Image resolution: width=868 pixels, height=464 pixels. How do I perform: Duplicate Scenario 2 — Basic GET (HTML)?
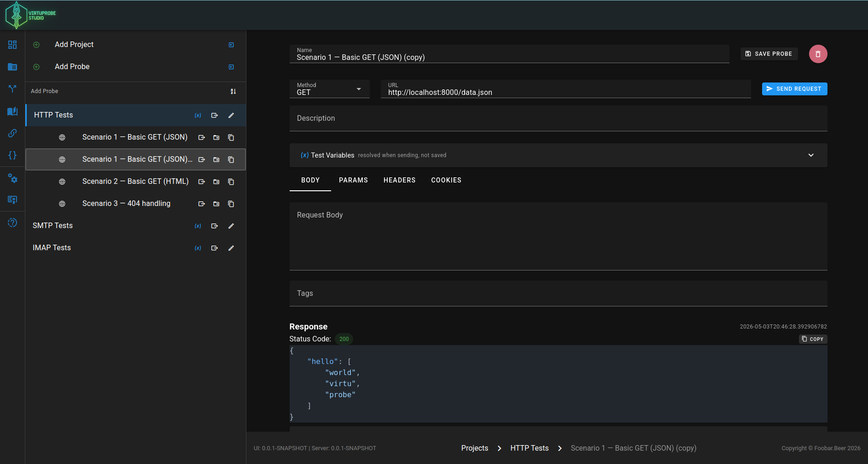click(x=231, y=182)
